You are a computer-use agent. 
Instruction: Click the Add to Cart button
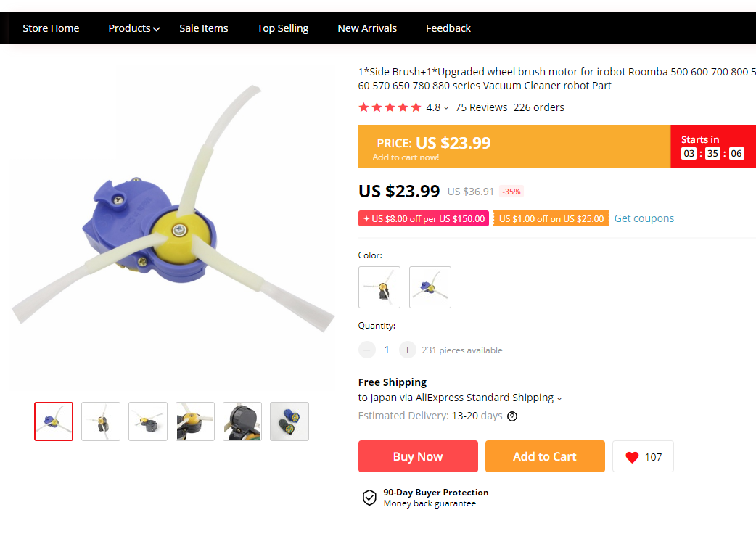pos(545,456)
